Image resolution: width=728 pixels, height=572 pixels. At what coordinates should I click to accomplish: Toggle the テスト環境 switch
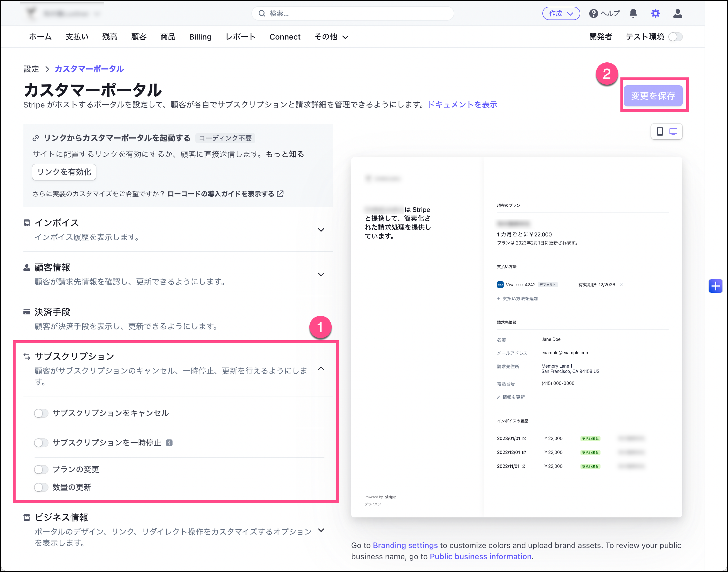click(675, 37)
